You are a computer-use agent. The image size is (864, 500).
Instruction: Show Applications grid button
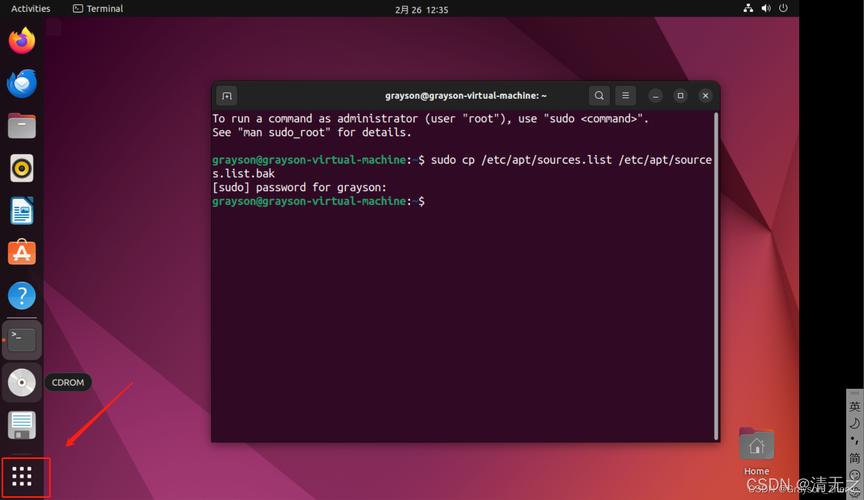tap(22, 476)
